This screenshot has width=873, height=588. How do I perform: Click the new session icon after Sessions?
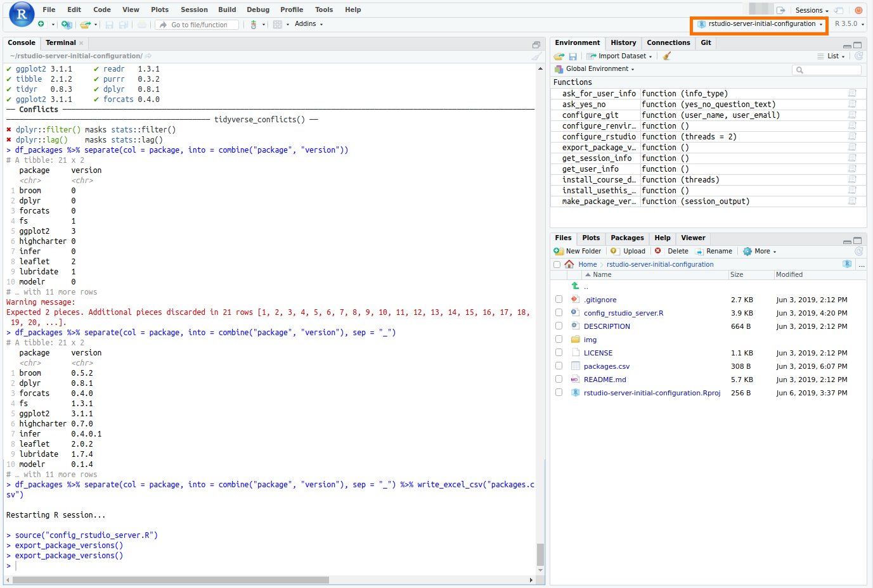tap(839, 10)
